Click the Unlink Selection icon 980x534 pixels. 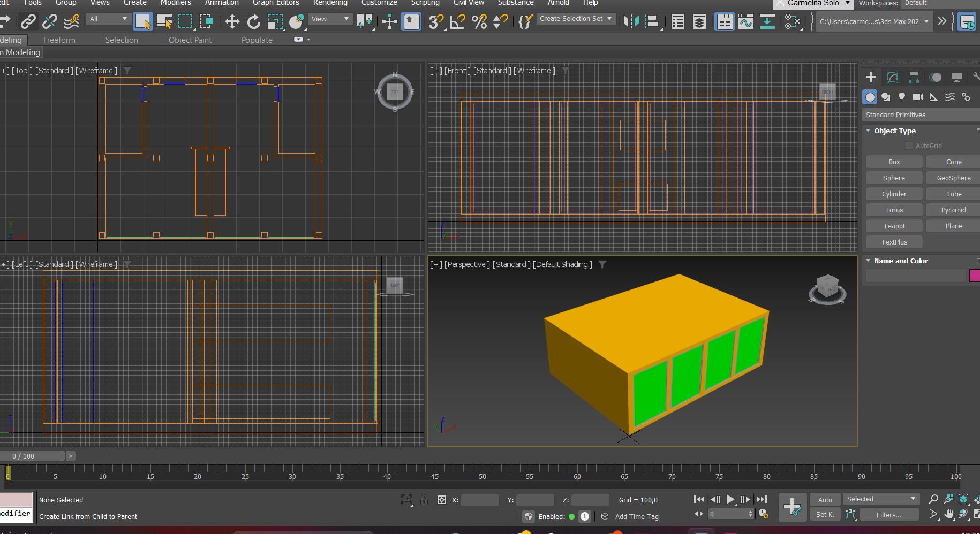click(49, 21)
